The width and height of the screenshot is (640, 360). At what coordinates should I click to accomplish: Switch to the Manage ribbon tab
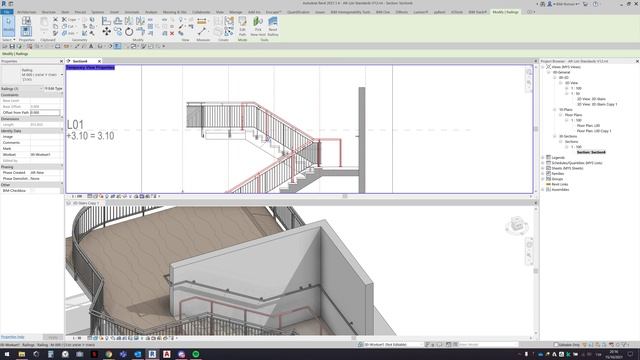(236, 12)
